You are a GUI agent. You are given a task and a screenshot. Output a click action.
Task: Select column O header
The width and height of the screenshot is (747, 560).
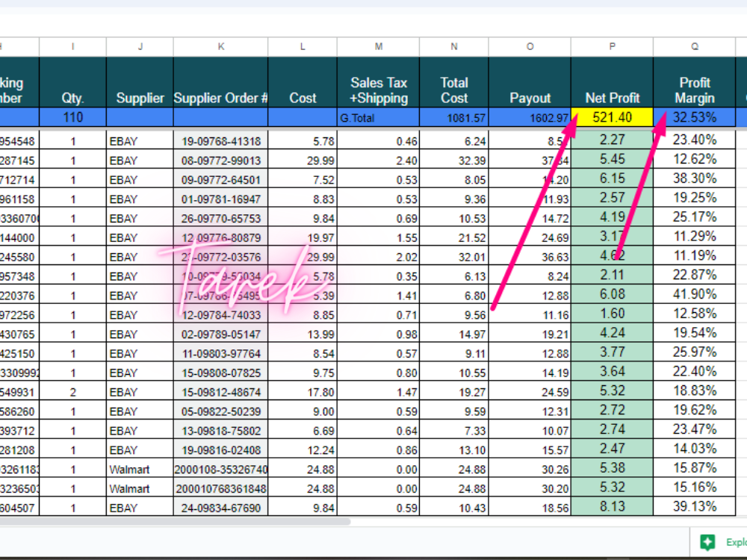[530, 46]
